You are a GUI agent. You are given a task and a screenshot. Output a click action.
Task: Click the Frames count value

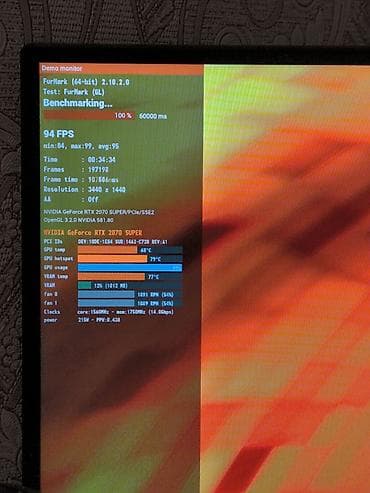point(98,170)
